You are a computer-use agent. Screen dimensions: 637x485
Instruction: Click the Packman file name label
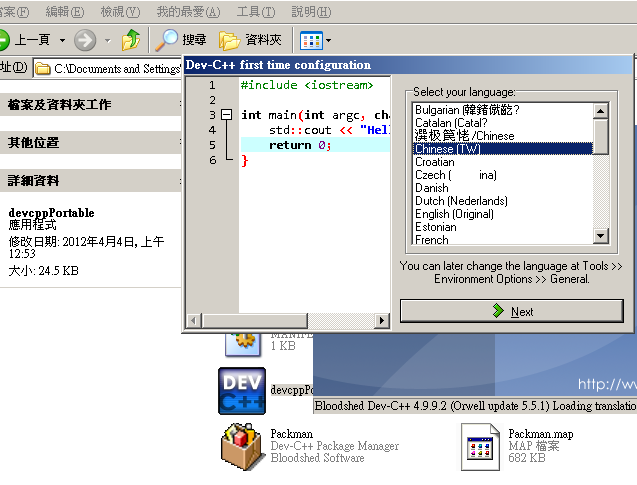pos(292,434)
